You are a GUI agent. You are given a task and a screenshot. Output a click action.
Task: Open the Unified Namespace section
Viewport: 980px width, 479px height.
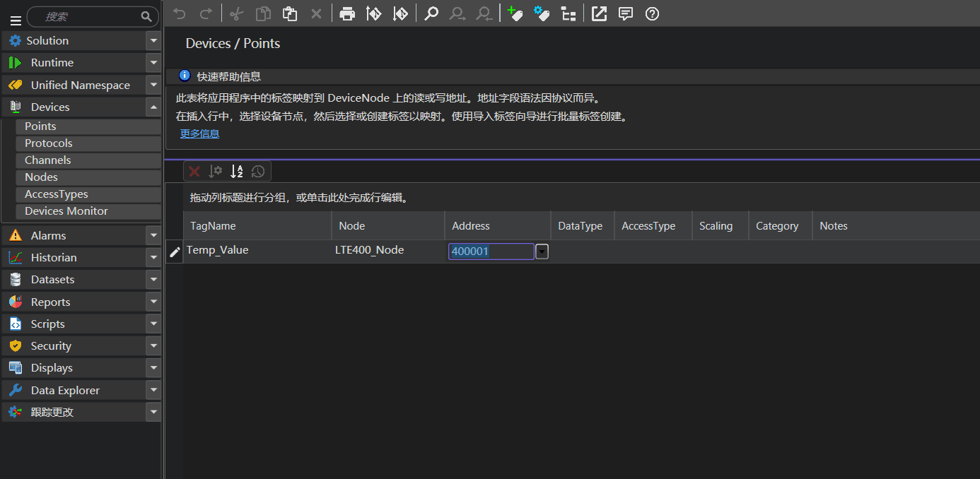click(x=74, y=85)
